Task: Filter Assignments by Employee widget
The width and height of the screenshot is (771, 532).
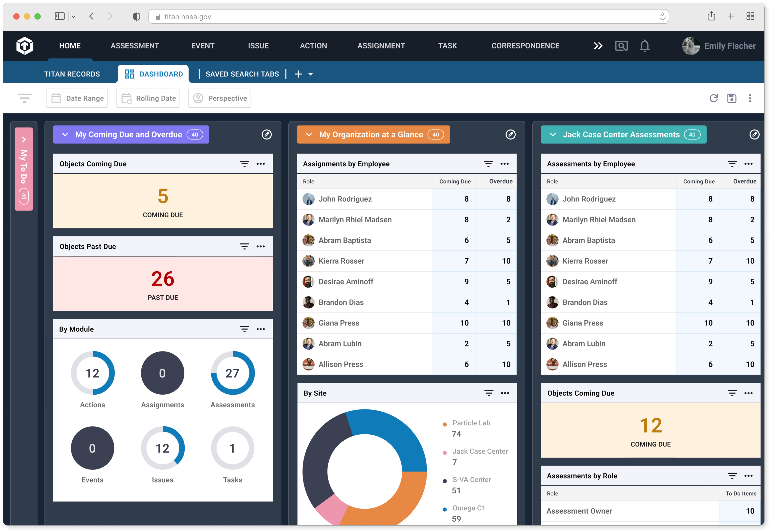Action: tap(488, 164)
